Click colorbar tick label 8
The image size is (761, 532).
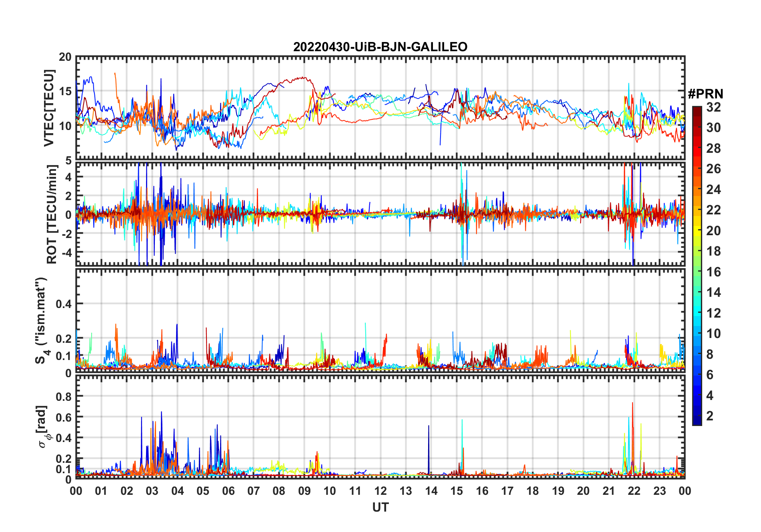pyautogui.click(x=710, y=354)
